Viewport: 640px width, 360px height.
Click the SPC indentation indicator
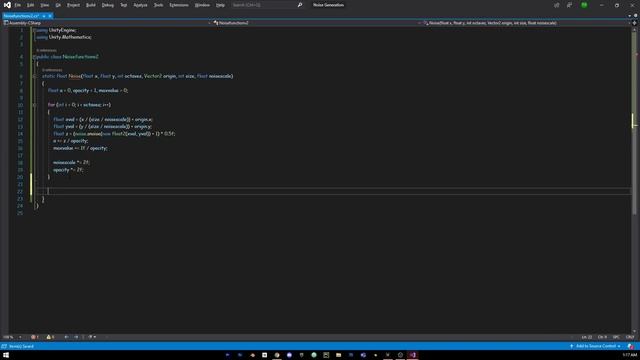tap(616, 337)
